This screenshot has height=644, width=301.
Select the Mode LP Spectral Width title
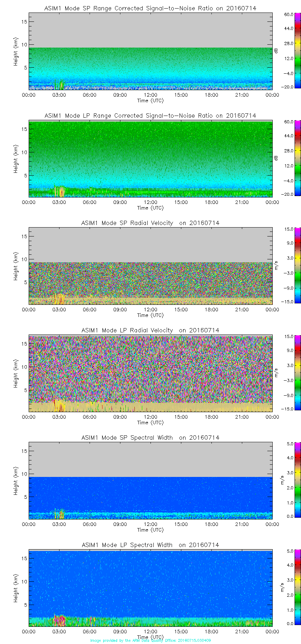[x=150, y=545]
